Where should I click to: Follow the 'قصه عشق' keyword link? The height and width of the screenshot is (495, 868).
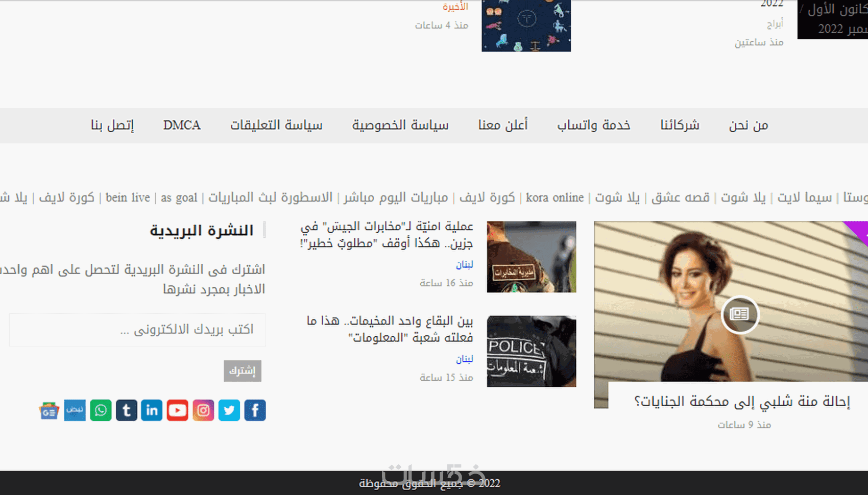[x=681, y=197]
